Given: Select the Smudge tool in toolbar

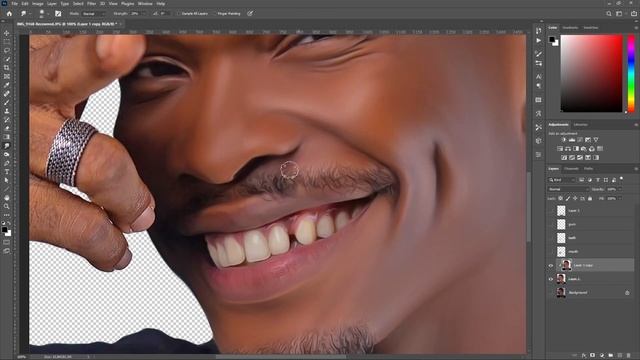Looking at the screenshot, I should (7, 146).
